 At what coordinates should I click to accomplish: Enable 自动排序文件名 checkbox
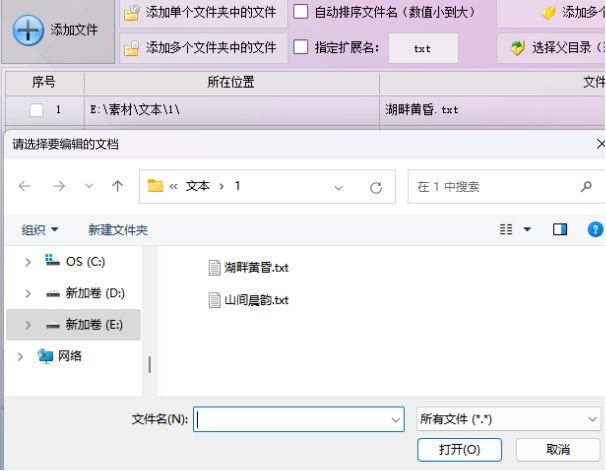(x=301, y=13)
